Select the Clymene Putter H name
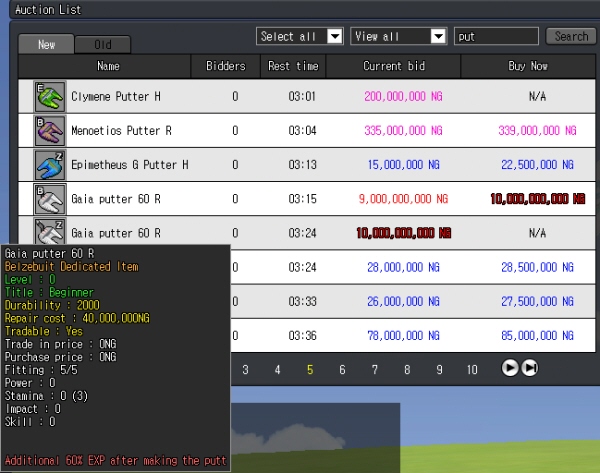 coord(116,96)
